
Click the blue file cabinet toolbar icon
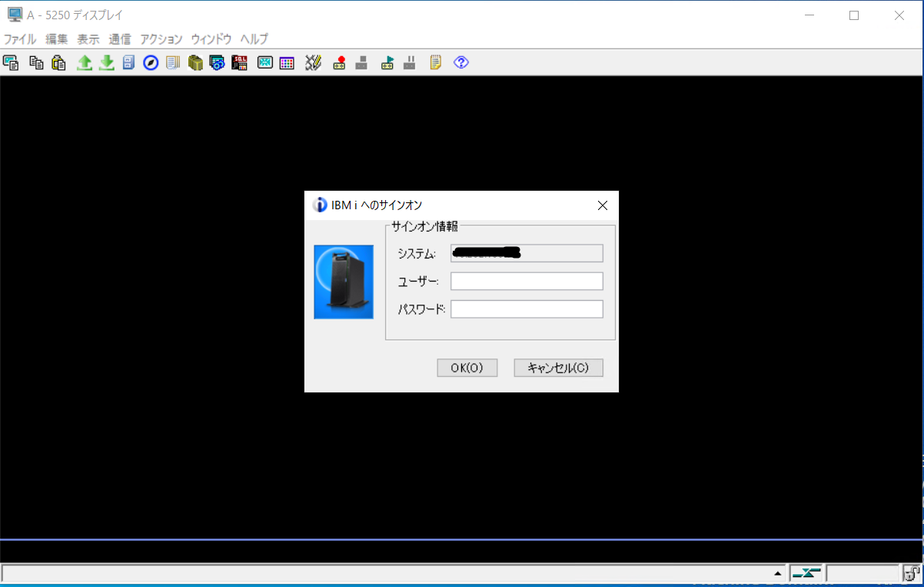(128, 62)
